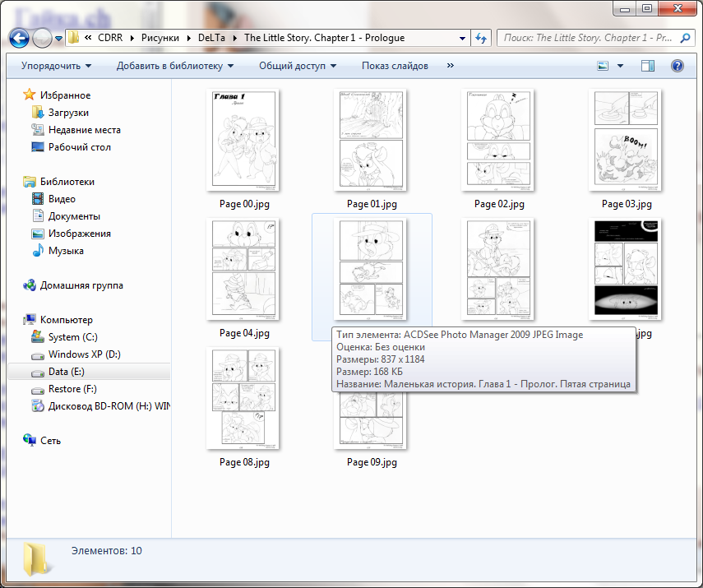The width and height of the screenshot is (703, 588).
Task: Click the Музыка note icon
Action: click(x=38, y=250)
